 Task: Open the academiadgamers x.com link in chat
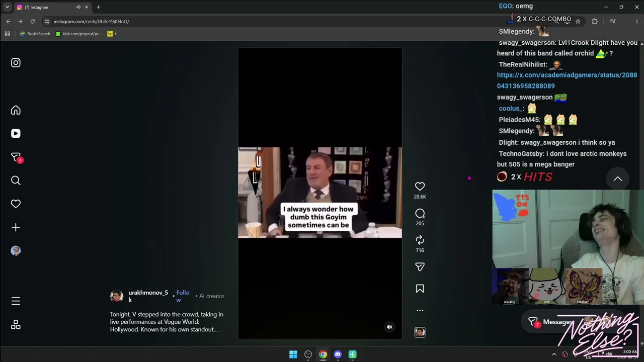point(567,80)
